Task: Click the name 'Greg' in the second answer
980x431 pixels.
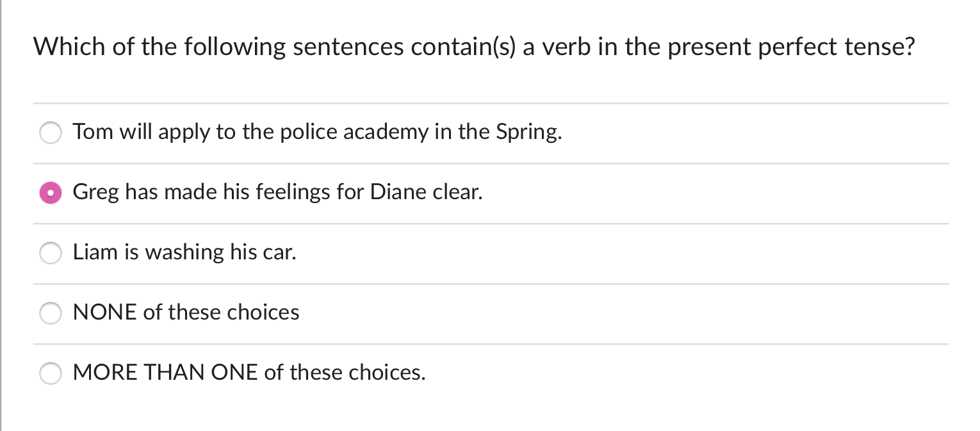Action: tap(95, 192)
